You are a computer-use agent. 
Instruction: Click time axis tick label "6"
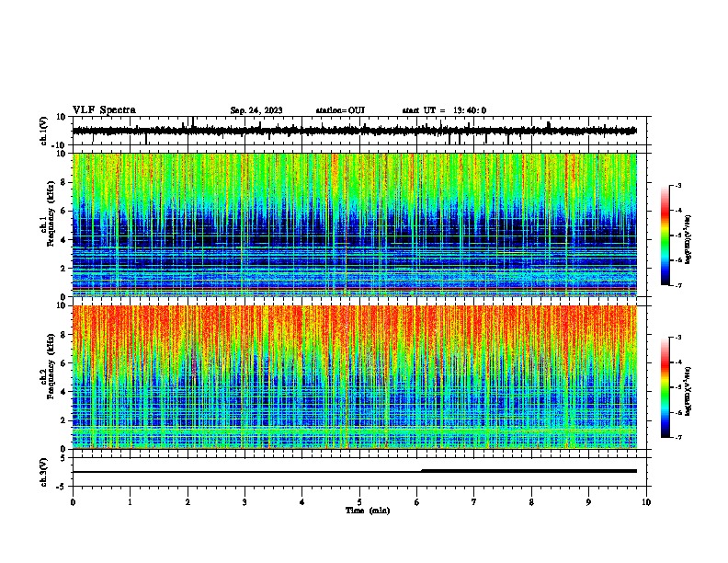click(417, 502)
